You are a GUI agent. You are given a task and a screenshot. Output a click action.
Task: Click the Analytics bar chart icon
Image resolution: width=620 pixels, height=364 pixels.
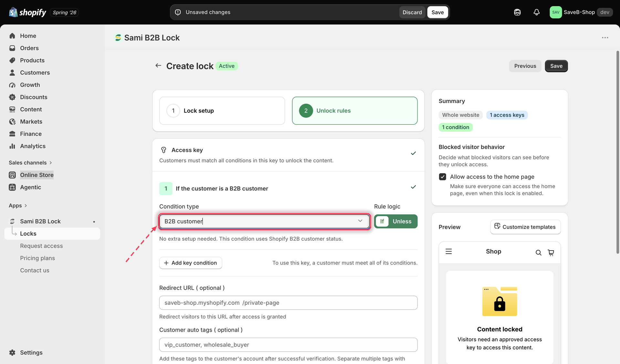[12, 146]
